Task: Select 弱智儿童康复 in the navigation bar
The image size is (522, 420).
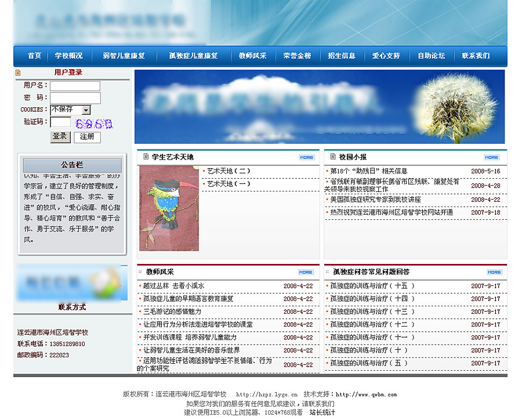Action: tap(124, 56)
